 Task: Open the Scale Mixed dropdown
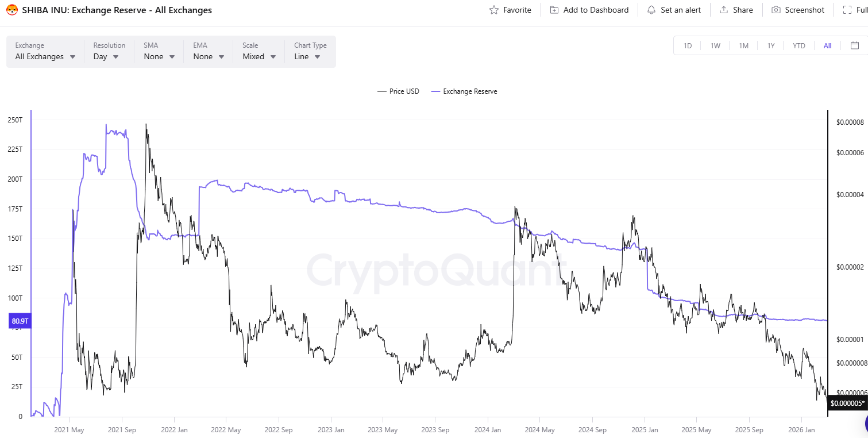pos(259,56)
